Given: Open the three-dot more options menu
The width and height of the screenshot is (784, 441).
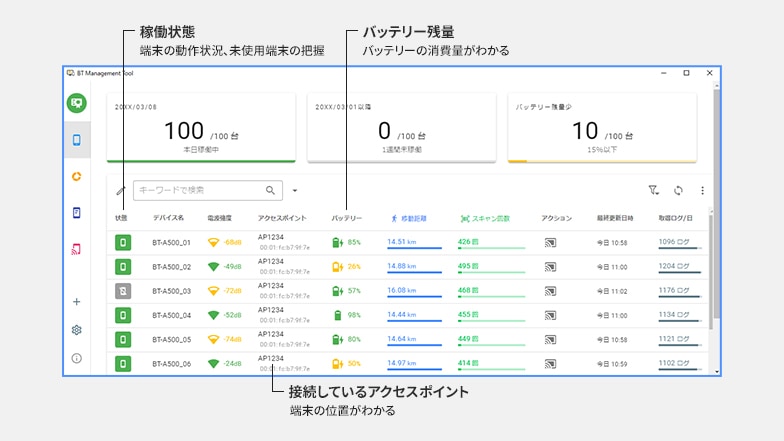Looking at the screenshot, I should [x=702, y=190].
